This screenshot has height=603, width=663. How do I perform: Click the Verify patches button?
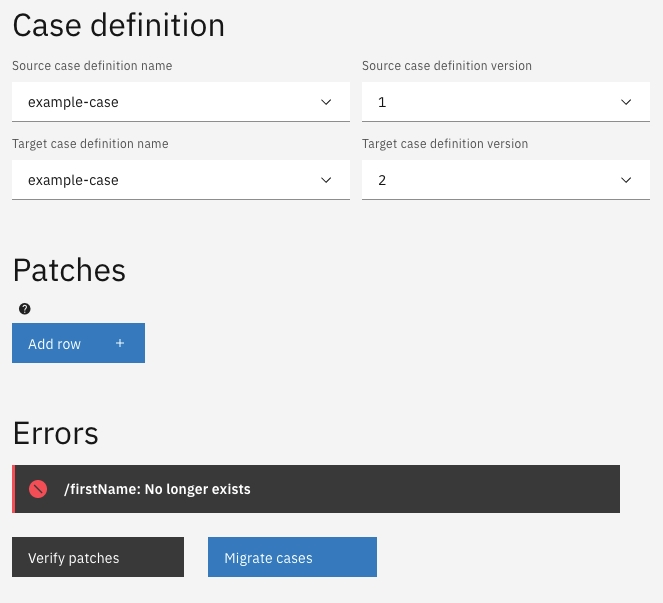point(98,558)
